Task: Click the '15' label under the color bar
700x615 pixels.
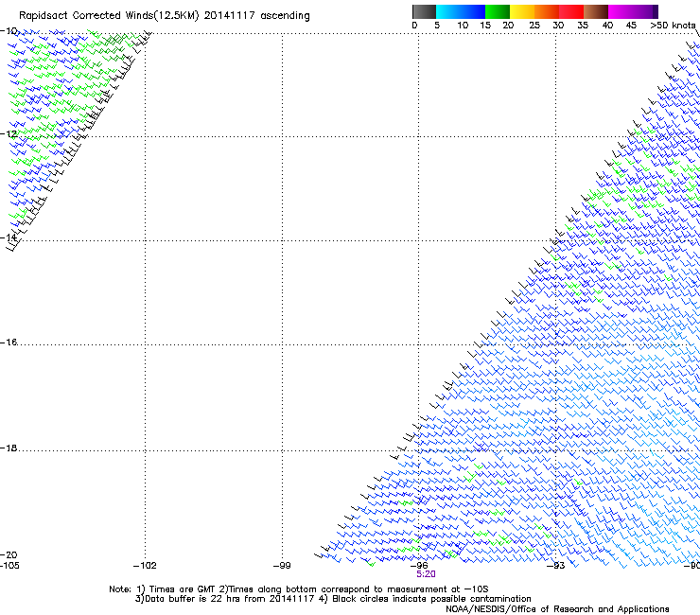Action: 485,26
